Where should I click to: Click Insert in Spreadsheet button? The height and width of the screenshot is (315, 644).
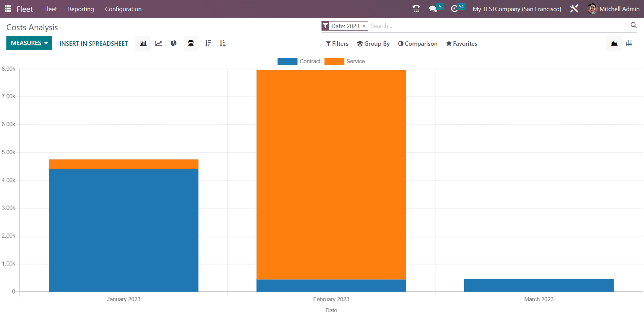coord(94,44)
